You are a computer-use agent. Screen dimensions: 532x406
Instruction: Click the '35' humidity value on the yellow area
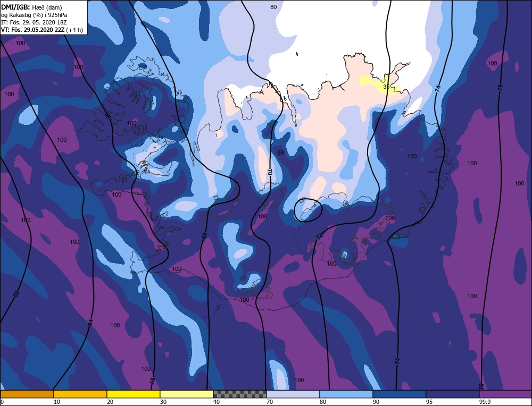[386, 87]
